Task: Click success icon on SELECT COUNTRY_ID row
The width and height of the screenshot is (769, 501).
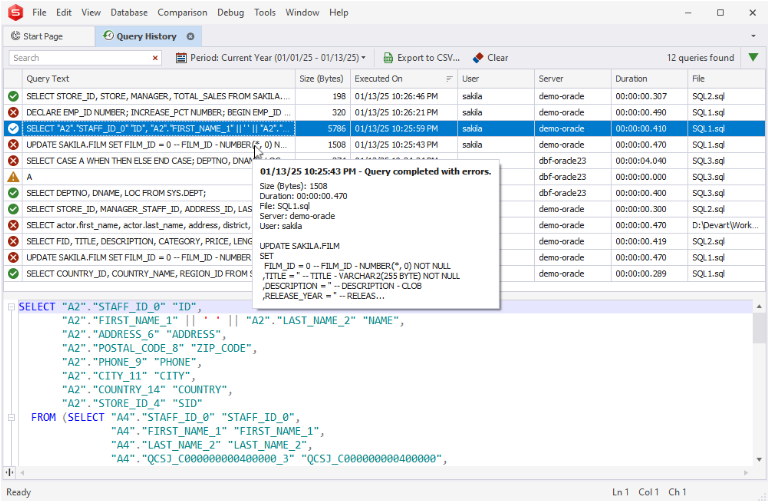Action: click(x=13, y=273)
